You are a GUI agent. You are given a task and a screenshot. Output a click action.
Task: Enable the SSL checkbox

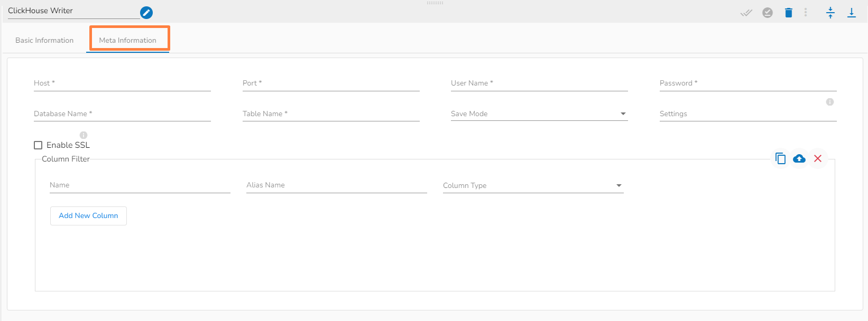pos(38,145)
